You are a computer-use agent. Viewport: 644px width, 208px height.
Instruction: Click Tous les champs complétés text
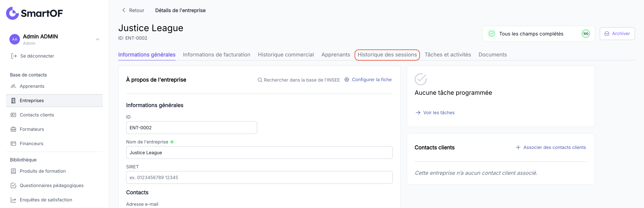[x=531, y=34]
